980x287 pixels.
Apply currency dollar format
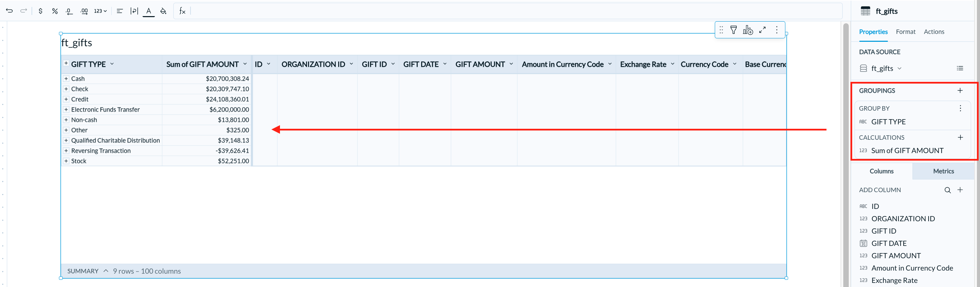pyautogui.click(x=40, y=11)
